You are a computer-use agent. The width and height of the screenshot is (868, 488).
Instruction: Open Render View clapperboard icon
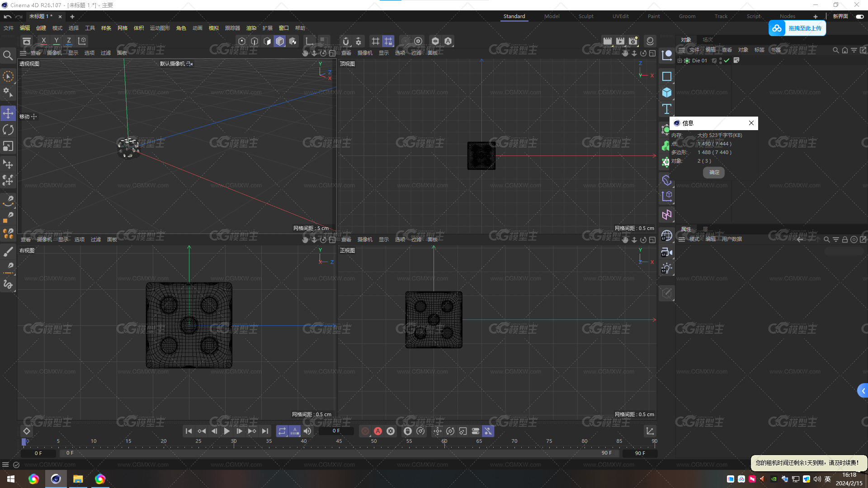pyautogui.click(x=608, y=41)
